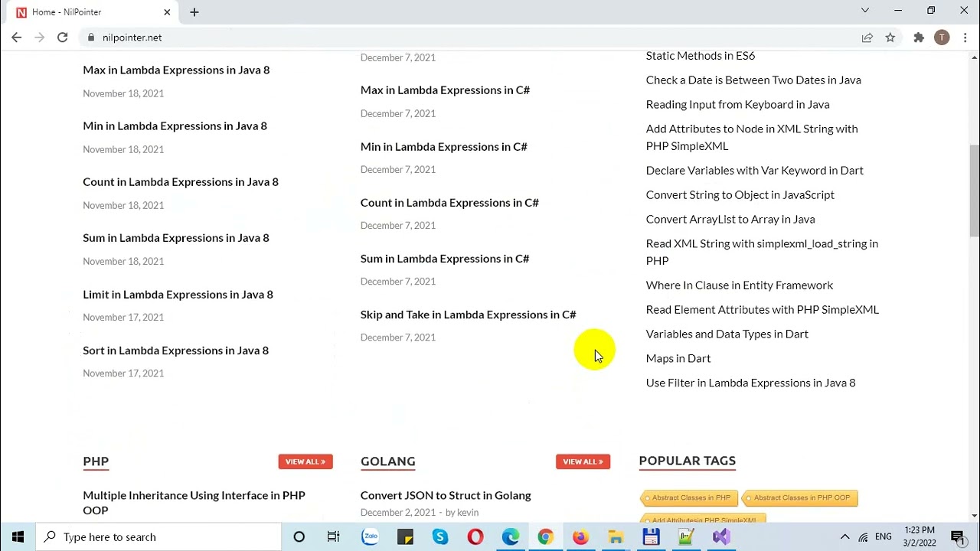This screenshot has height=551, width=980.
Task: Switch the ENG input language indicator
Action: point(884,536)
